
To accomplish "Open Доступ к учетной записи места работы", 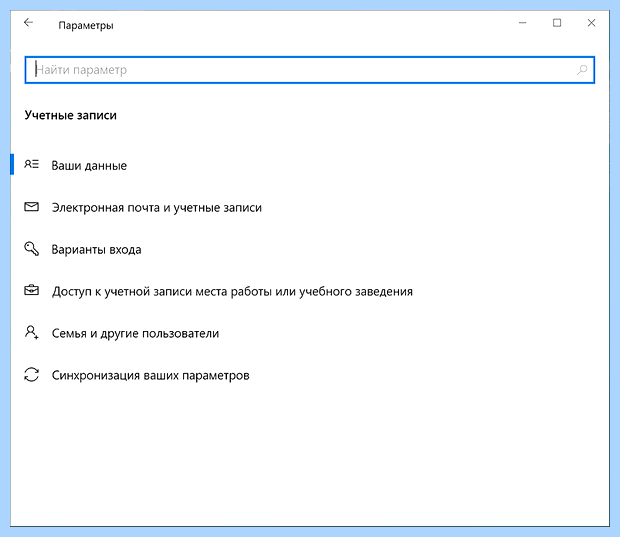I will point(232,291).
